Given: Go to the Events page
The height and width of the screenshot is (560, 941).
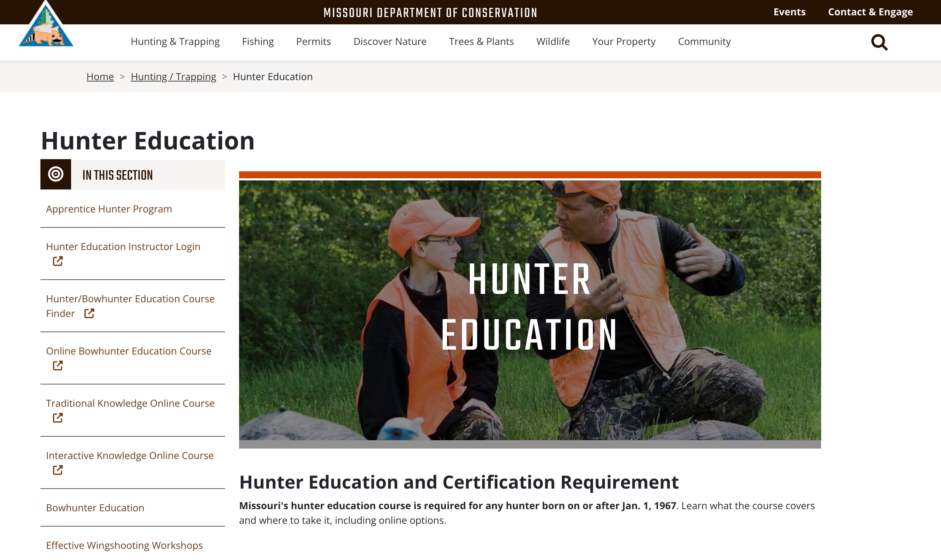Looking at the screenshot, I should point(789,12).
